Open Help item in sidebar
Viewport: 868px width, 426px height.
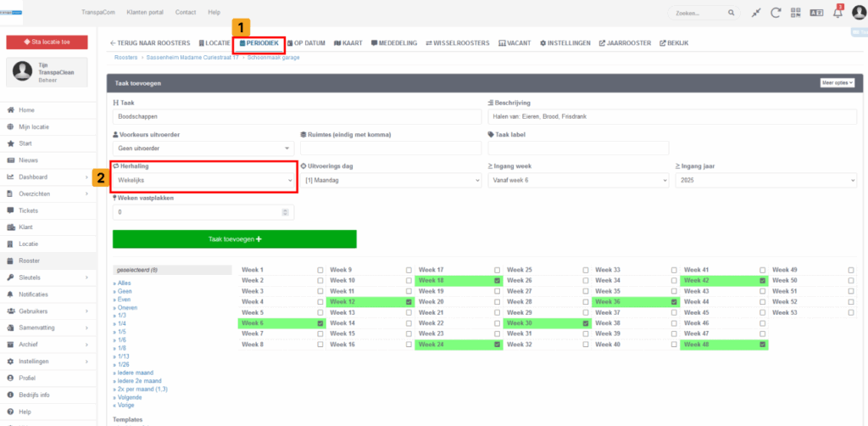(x=25, y=412)
